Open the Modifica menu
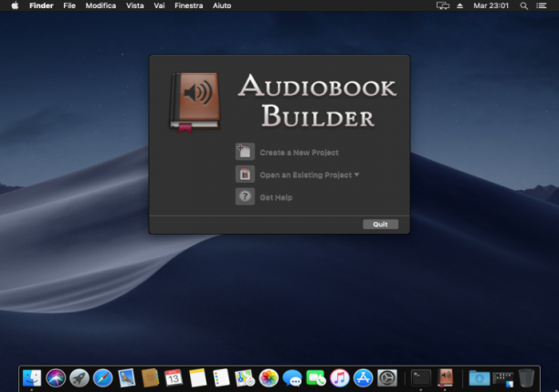This screenshot has width=559, height=392. point(100,5)
